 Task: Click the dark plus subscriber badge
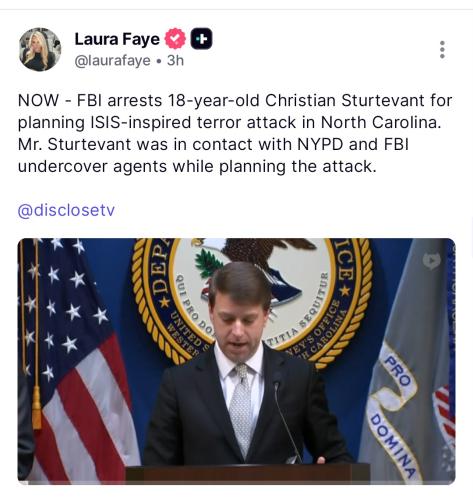pyautogui.click(x=201, y=39)
